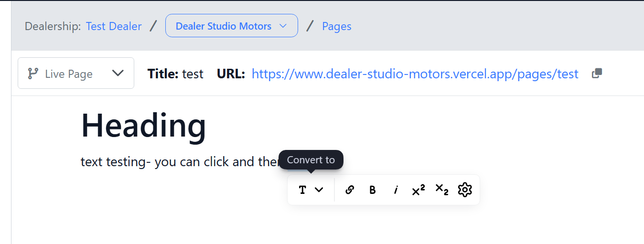This screenshot has width=644, height=244.
Task: Click the page title 'test'
Action: (193, 74)
